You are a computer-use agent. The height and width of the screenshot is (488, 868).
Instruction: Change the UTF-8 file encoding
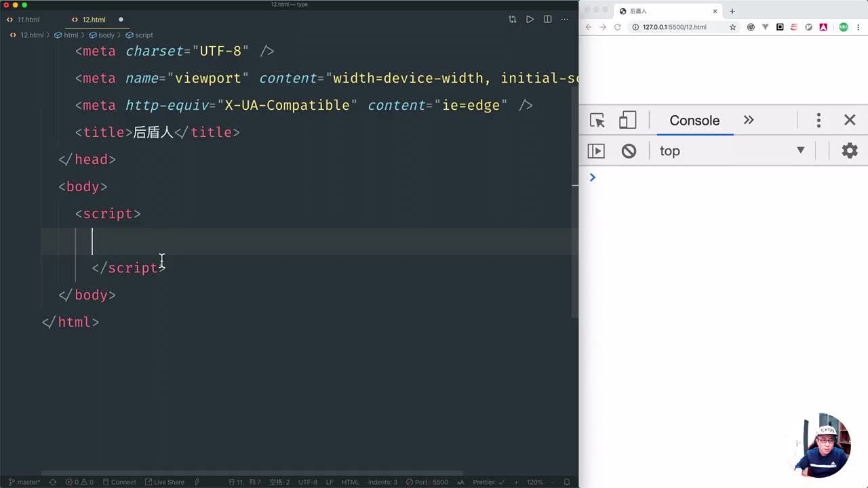308,482
